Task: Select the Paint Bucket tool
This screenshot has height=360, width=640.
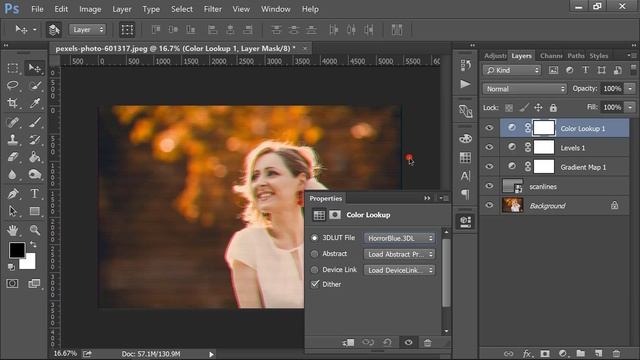Action: pos(35,157)
